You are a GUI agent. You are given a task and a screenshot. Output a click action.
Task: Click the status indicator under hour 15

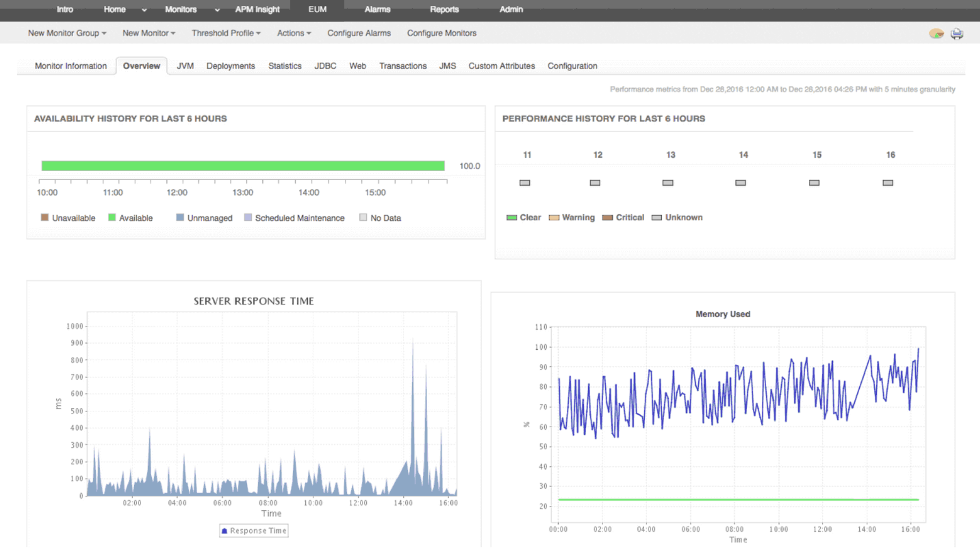[814, 183]
